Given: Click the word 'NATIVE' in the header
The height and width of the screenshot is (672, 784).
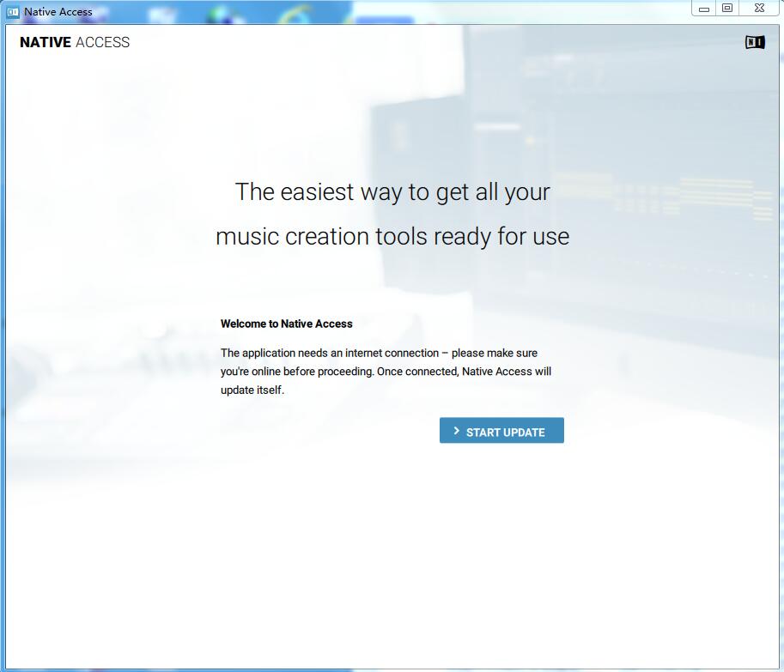Looking at the screenshot, I should coord(46,42).
